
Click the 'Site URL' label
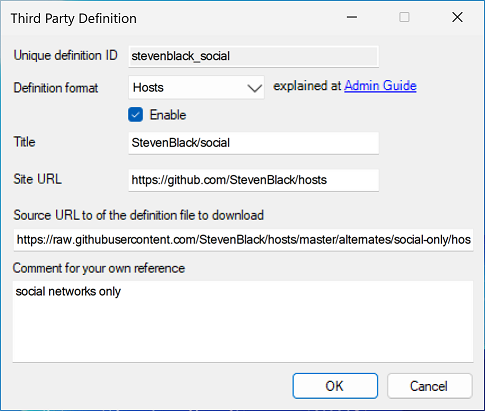[37, 179]
